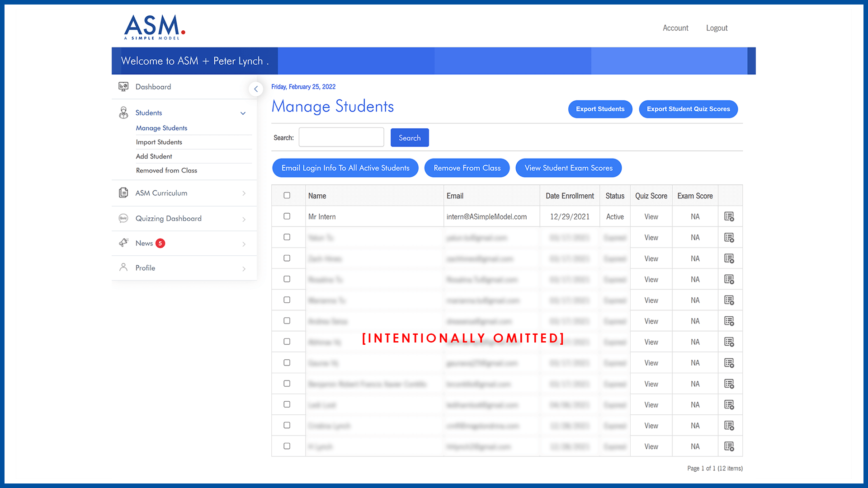Click the Status column header
868x488 pixels.
pos(615,196)
